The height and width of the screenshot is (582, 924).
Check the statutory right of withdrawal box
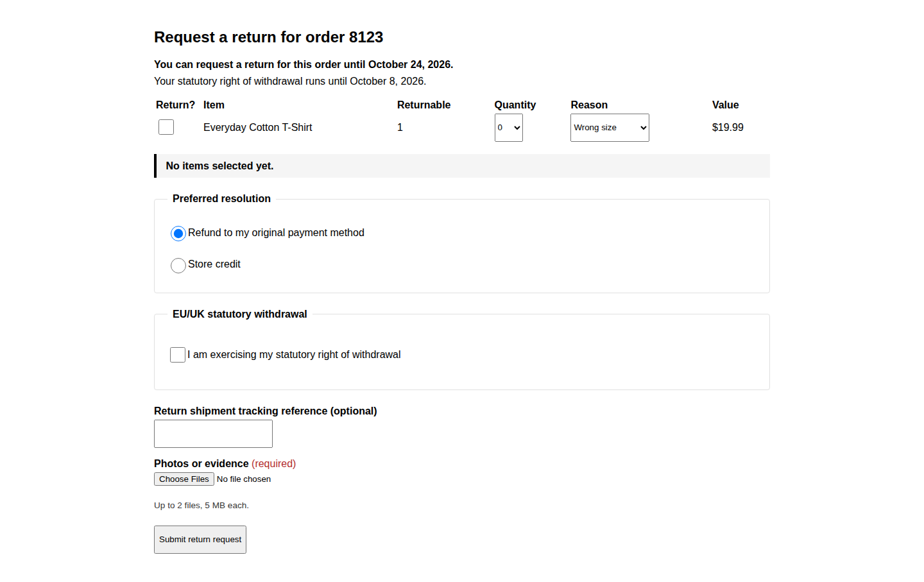pyautogui.click(x=178, y=355)
